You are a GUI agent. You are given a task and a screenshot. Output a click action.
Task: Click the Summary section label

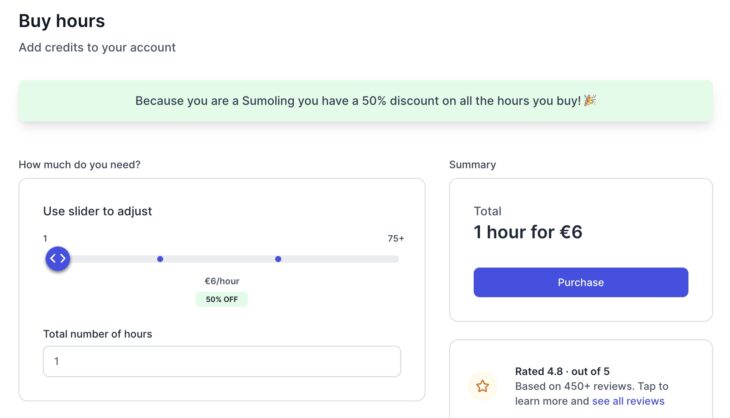tap(472, 165)
